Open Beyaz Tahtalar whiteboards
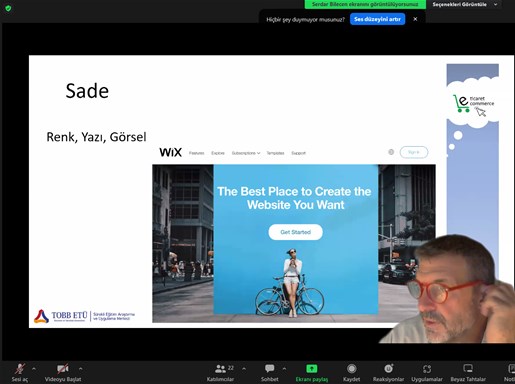This screenshot has height=384, width=515. pyautogui.click(x=468, y=372)
